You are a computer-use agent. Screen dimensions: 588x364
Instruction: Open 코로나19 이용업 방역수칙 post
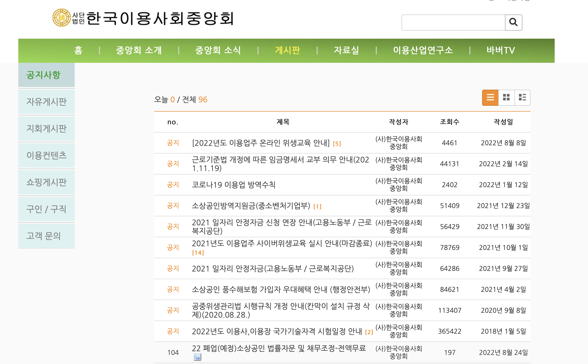(x=233, y=185)
